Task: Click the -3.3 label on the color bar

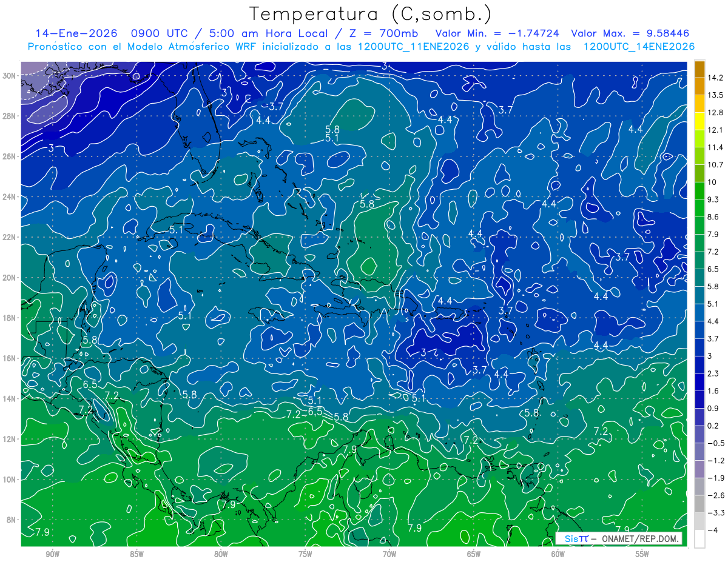Action: coord(715,513)
